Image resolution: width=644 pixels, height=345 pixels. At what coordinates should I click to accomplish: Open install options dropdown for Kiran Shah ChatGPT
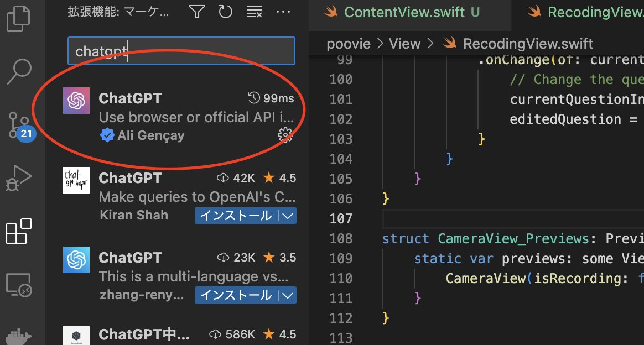click(x=288, y=216)
